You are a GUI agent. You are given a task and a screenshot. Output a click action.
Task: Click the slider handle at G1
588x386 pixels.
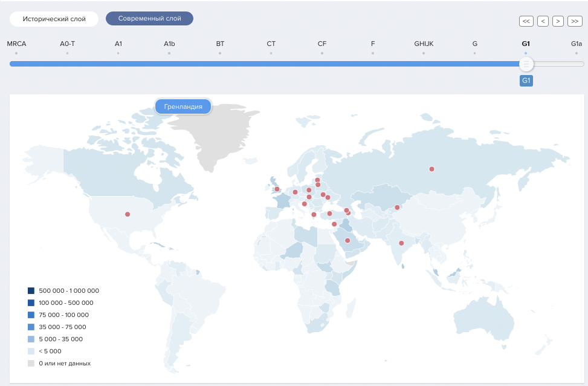point(526,64)
